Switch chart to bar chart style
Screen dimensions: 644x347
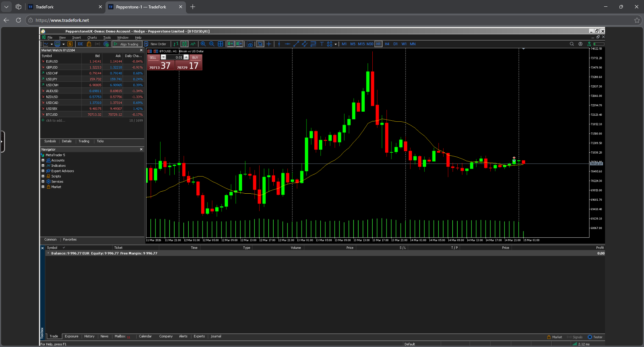[x=176, y=44]
